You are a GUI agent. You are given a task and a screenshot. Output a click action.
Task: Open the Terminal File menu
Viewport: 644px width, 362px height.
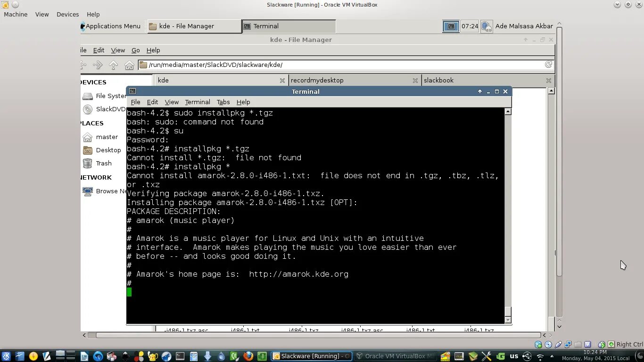click(135, 102)
